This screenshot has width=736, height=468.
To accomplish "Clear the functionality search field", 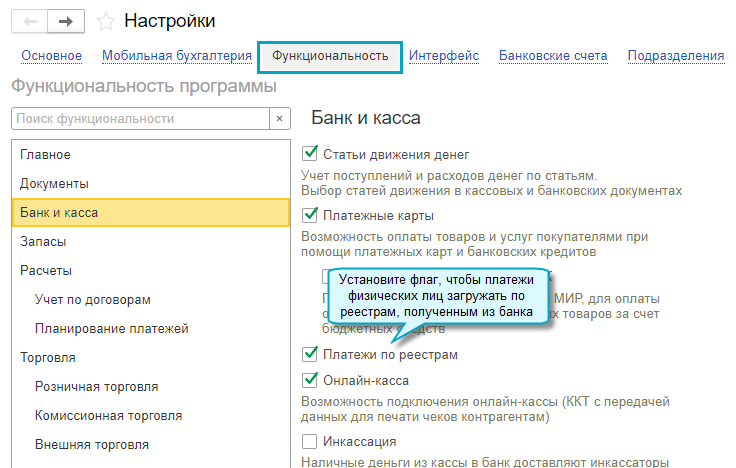I will click(x=282, y=119).
